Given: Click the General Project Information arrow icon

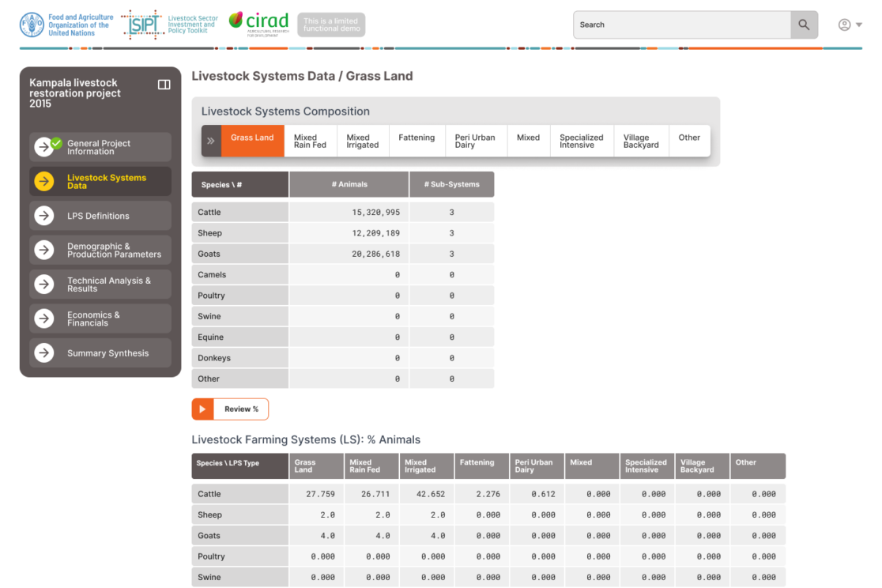Looking at the screenshot, I should [44, 147].
